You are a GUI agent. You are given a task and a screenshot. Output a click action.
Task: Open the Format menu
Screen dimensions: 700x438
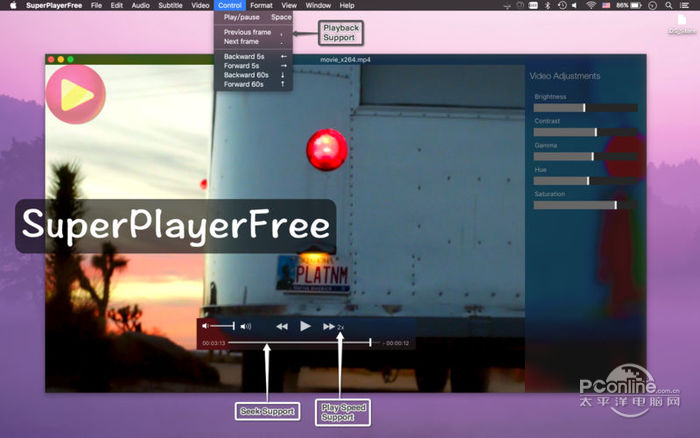coord(261,5)
